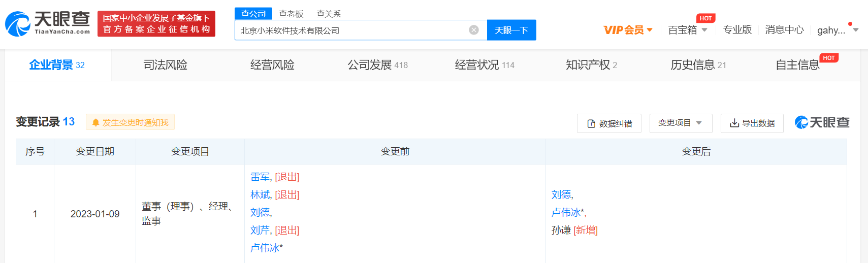The height and width of the screenshot is (263, 868).
Task: Open the 消息中心 link
Action: (x=784, y=30)
